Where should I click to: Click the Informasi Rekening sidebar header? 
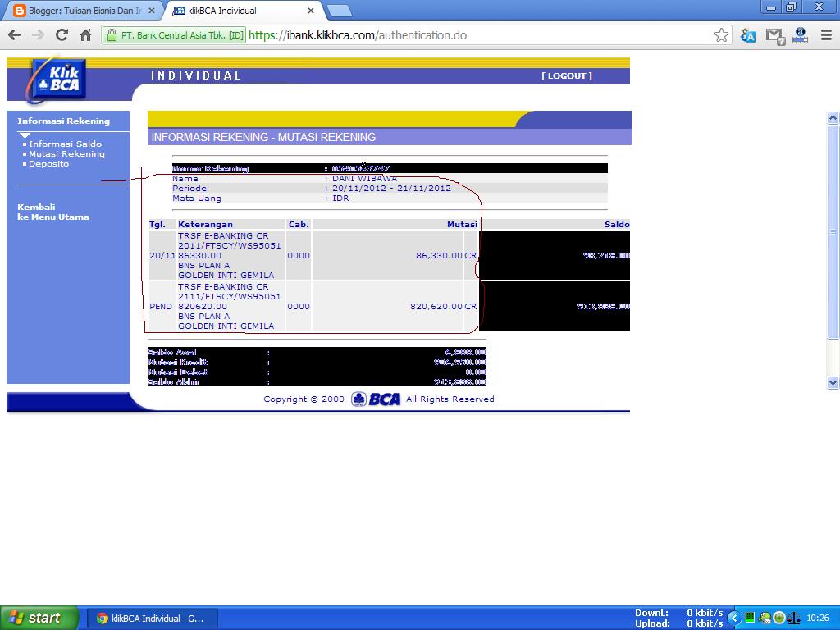click(x=63, y=121)
